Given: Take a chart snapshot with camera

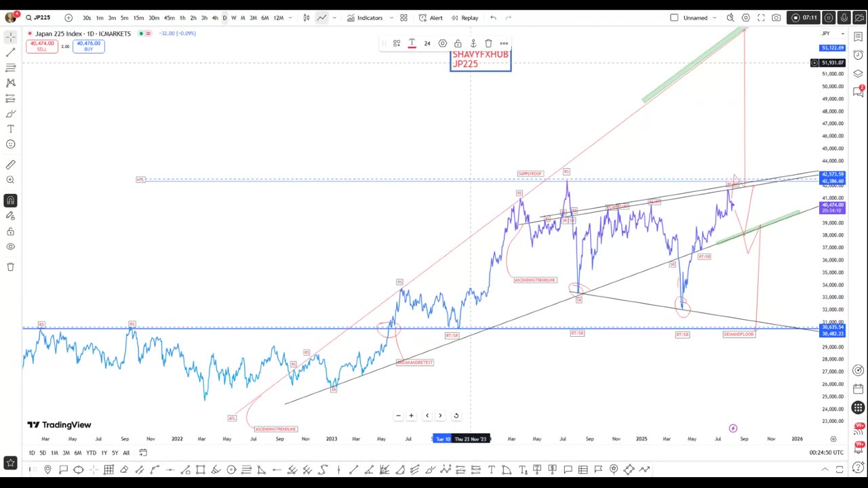Looking at the screenshot, I should click(776, 18).
